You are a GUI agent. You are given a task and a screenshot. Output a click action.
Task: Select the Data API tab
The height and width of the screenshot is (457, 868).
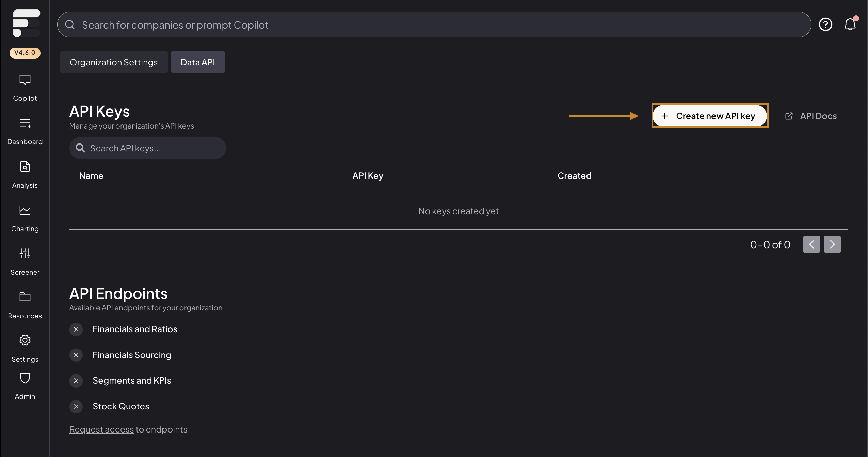[198, 62]
